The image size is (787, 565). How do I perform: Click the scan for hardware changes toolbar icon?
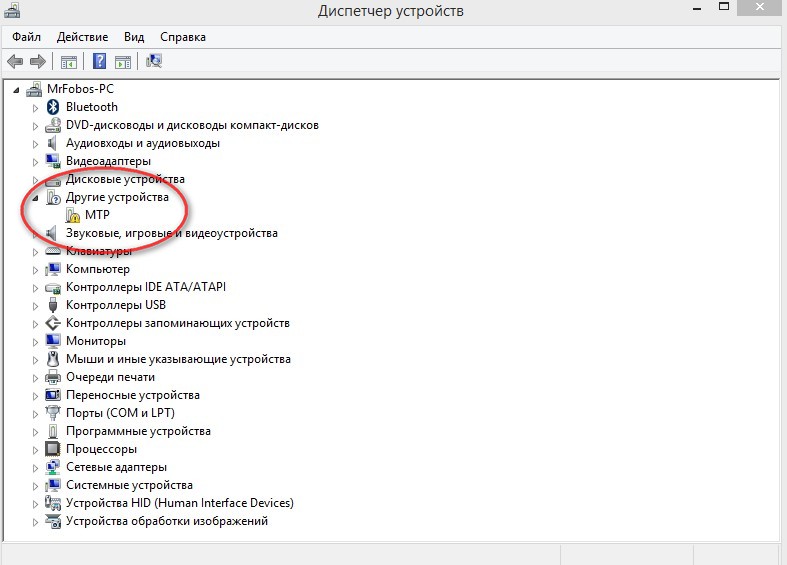154,61
